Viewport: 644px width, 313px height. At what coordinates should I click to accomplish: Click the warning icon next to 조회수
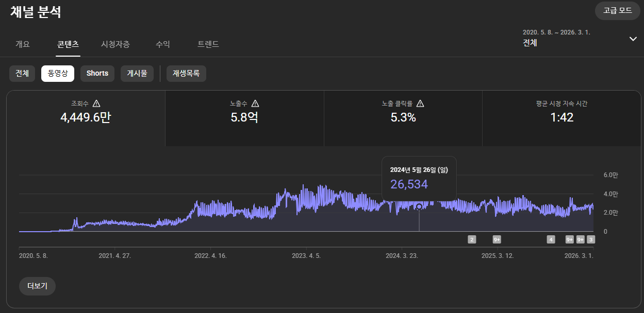click(96, 103)
